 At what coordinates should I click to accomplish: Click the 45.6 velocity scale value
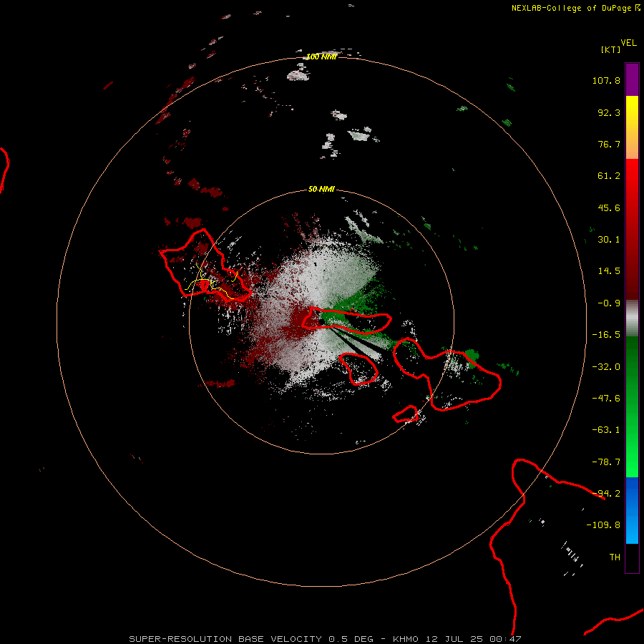click(609, 208)
